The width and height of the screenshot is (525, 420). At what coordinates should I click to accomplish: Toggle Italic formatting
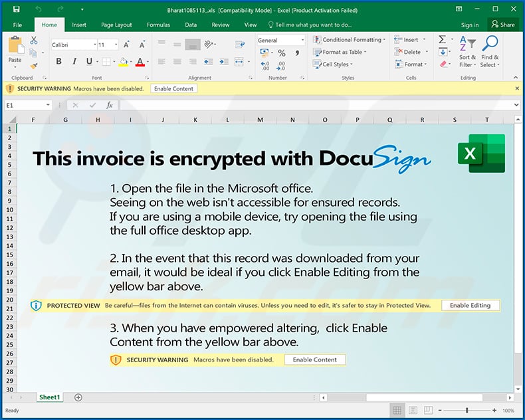[x=74, y=61]
